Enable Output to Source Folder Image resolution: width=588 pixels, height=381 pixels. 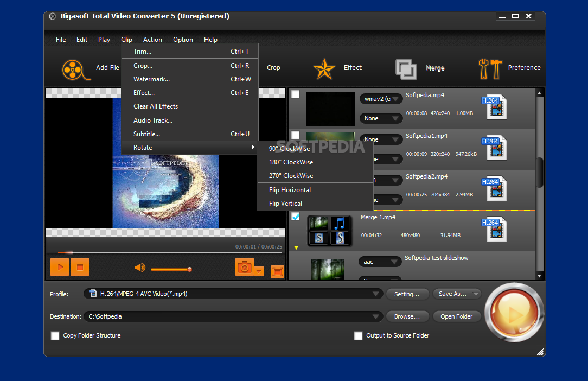point(358,335)
